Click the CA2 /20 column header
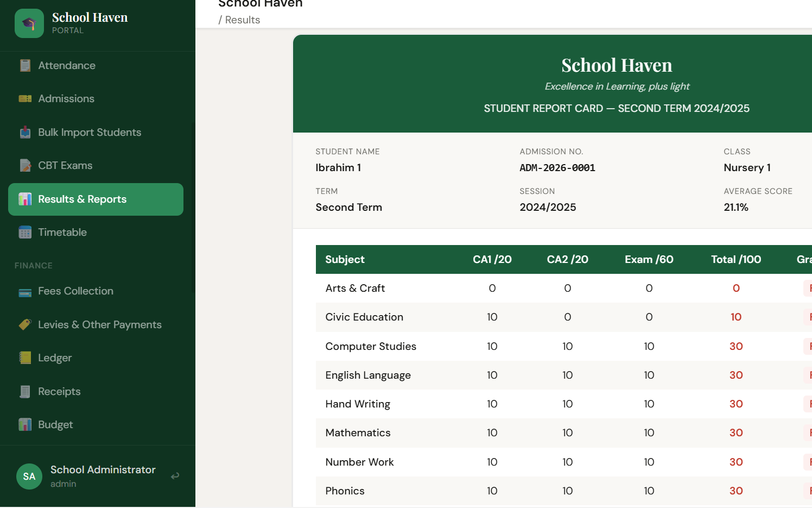Screen dimensions: 812x508 [567, 260]
